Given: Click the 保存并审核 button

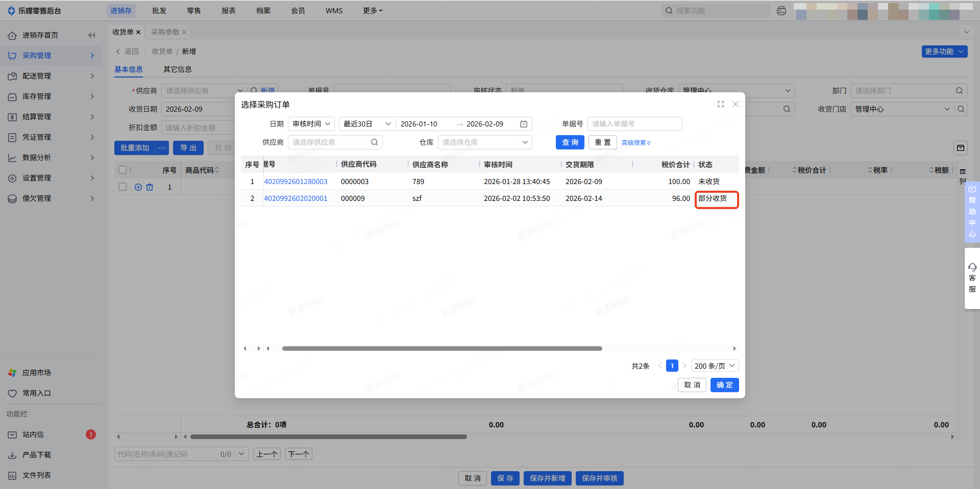Looking at the screenshot, I should (x=600, y=478).
